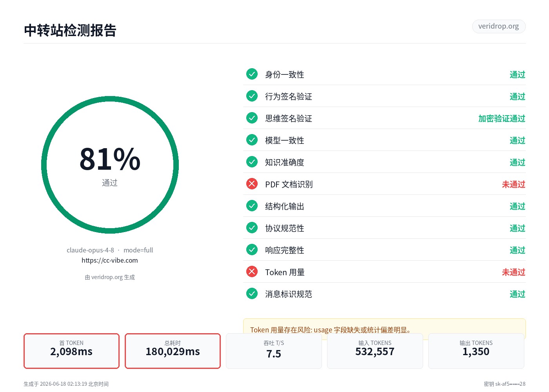Click the green check icon for 行为签名验证
This screenshot has height=392, width=549.
[x=252, y=96]
